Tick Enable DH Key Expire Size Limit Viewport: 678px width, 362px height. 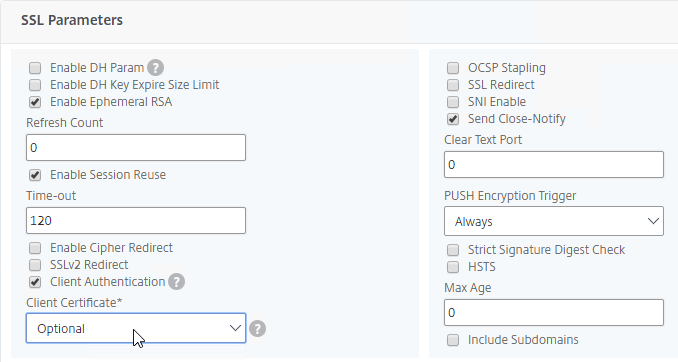coord(35,85)
